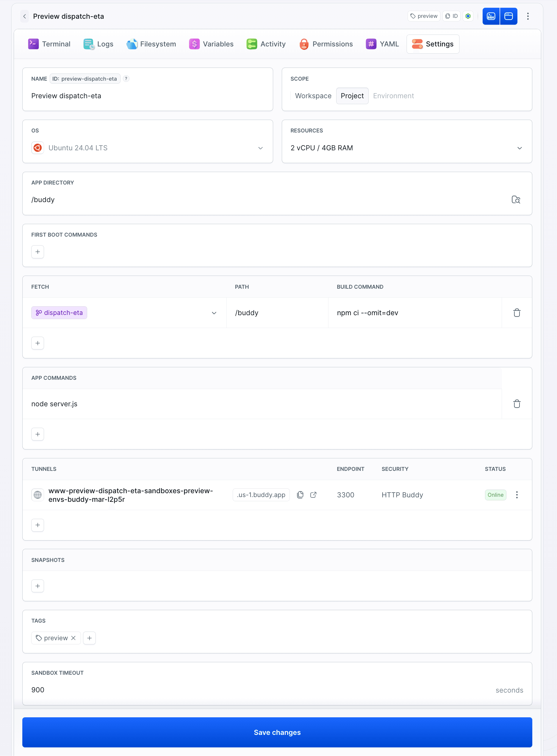The height and width of the screenshot is (756, 557).
Task: Switch to the YAML tab
Action: click(382, 44)
